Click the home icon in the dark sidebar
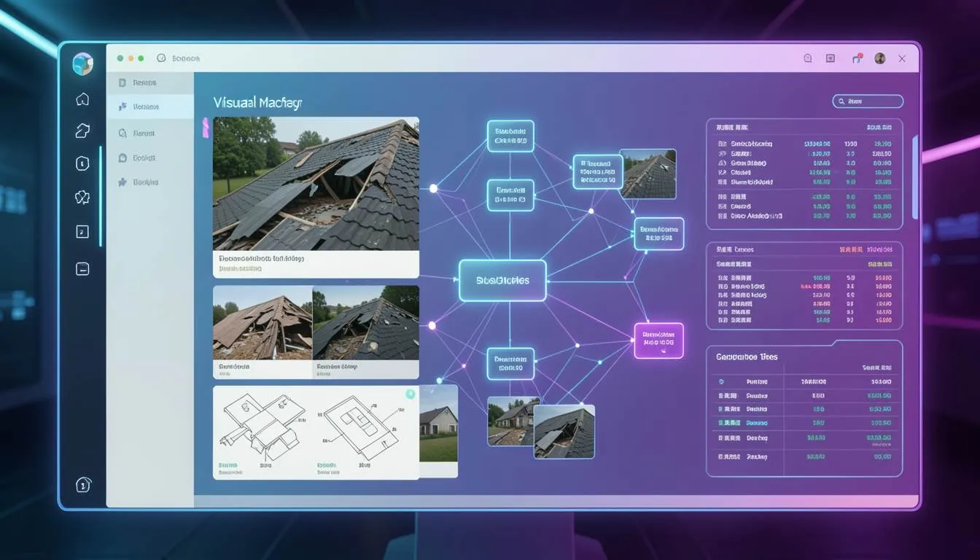The image size is (980, 560). 82,98
